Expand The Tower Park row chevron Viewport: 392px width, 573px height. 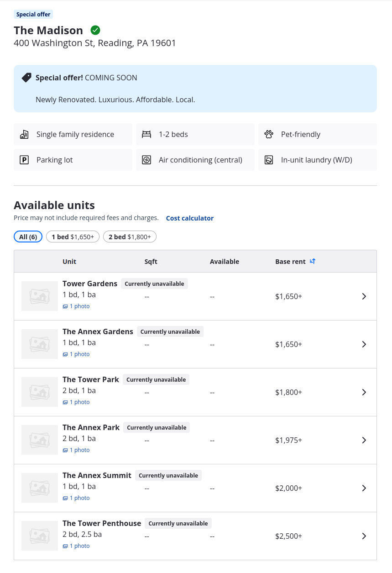click(364, 392)
